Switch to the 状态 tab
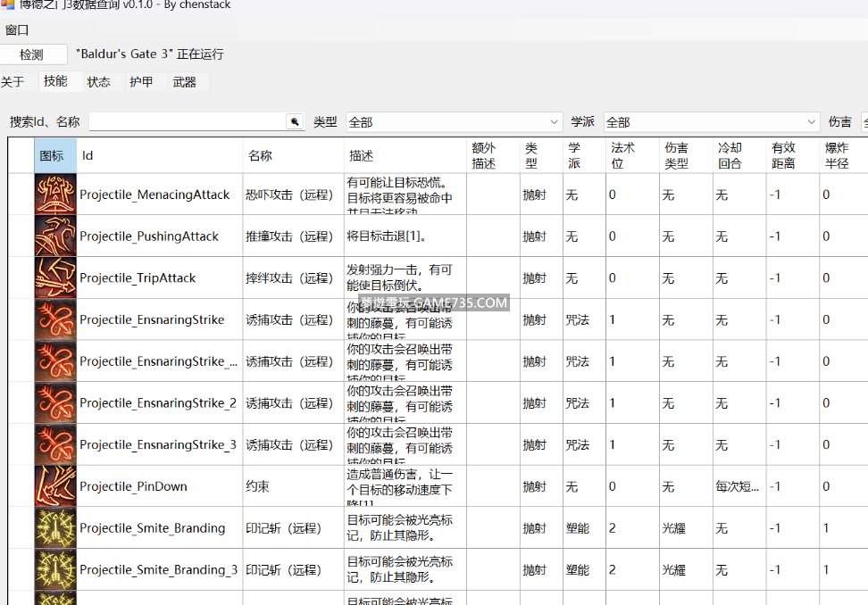Image resolution: width=868 pixels, height=605 pixels. pyautogui.click(x=98, y=82)
